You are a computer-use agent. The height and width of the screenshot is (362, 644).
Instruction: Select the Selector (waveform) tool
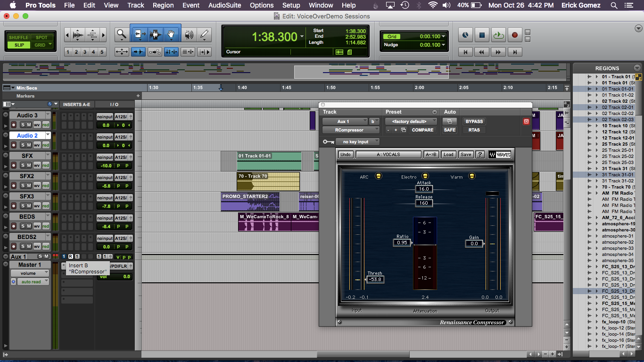coord(156,34)
